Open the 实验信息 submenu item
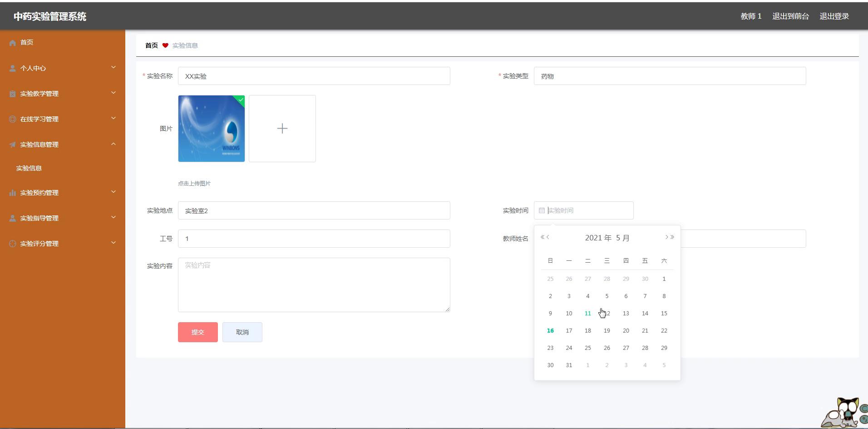The width and height of the screenshot is (868, 429). [29, 168]
